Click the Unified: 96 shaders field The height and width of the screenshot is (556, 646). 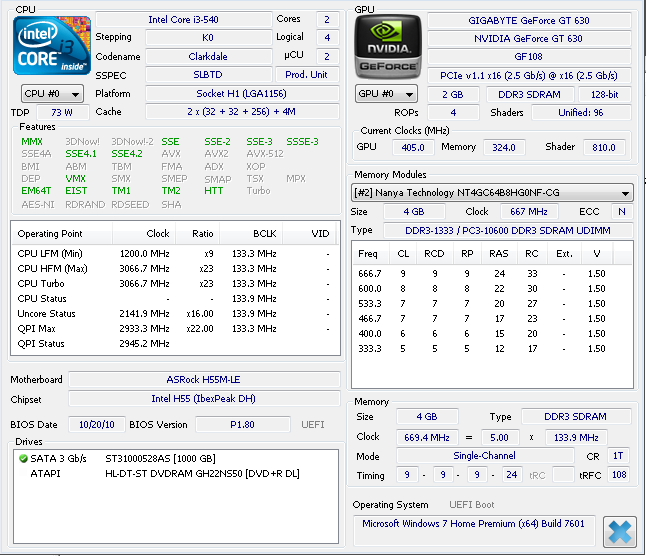pyautogui.click(x=581, y=112)
